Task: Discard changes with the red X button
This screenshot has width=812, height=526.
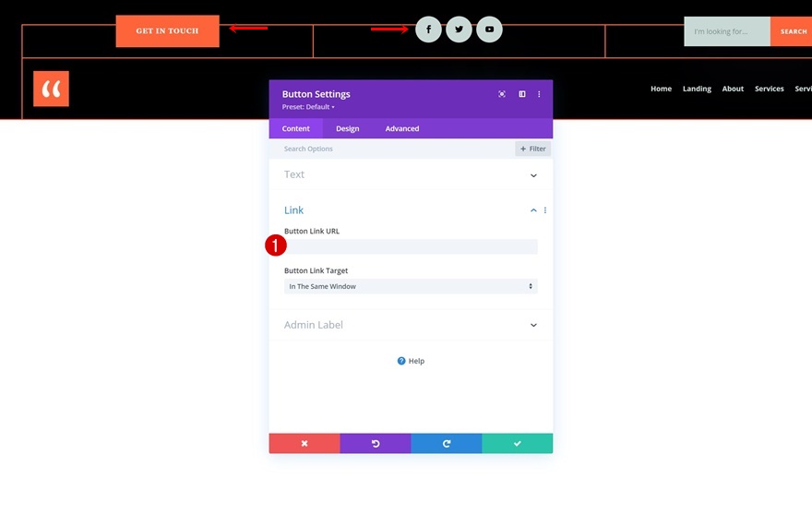Action: (304, 444)
